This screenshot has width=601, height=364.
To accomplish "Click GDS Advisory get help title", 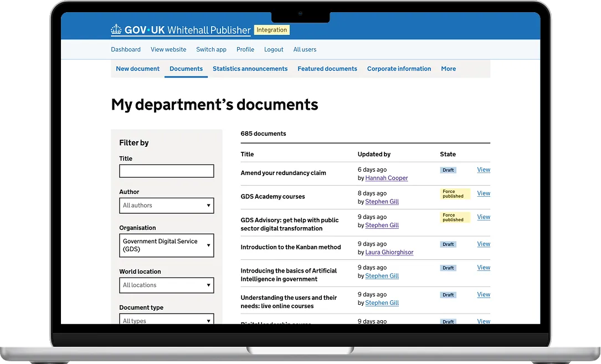I will pyautogui.click(x=289, y=224).
